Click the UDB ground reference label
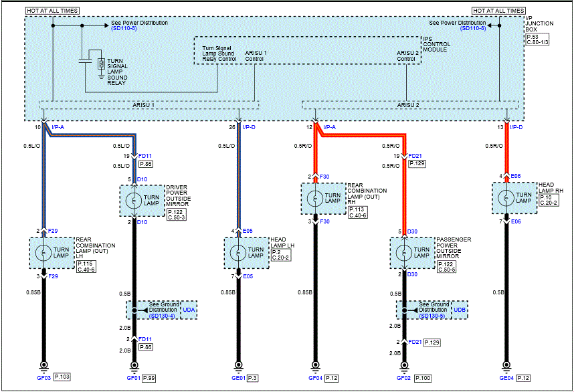 tap(460, 310)
